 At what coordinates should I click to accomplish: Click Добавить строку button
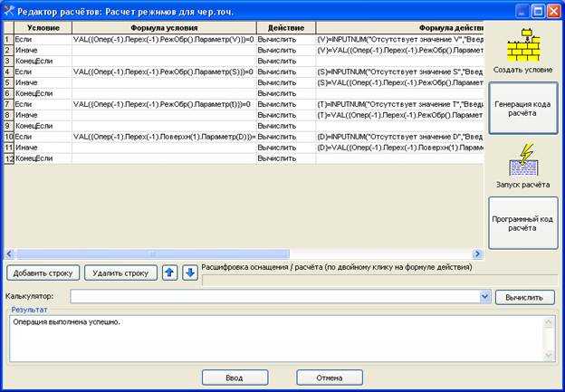click(x=43, y=273)
